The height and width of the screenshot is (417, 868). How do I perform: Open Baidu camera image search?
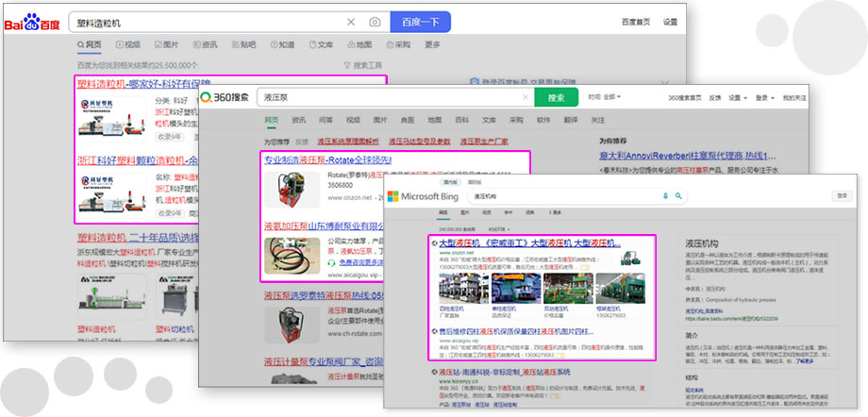click(375, 21)
